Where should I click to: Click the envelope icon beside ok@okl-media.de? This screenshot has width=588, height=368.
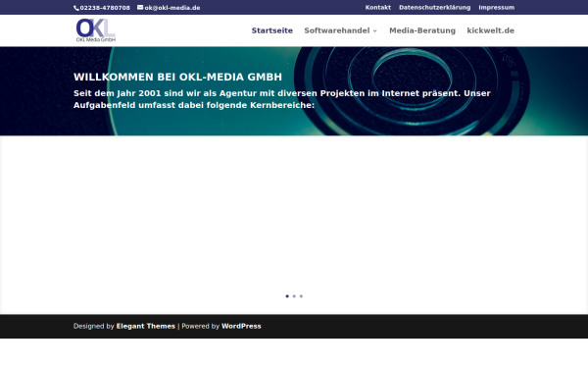[140, 8]
